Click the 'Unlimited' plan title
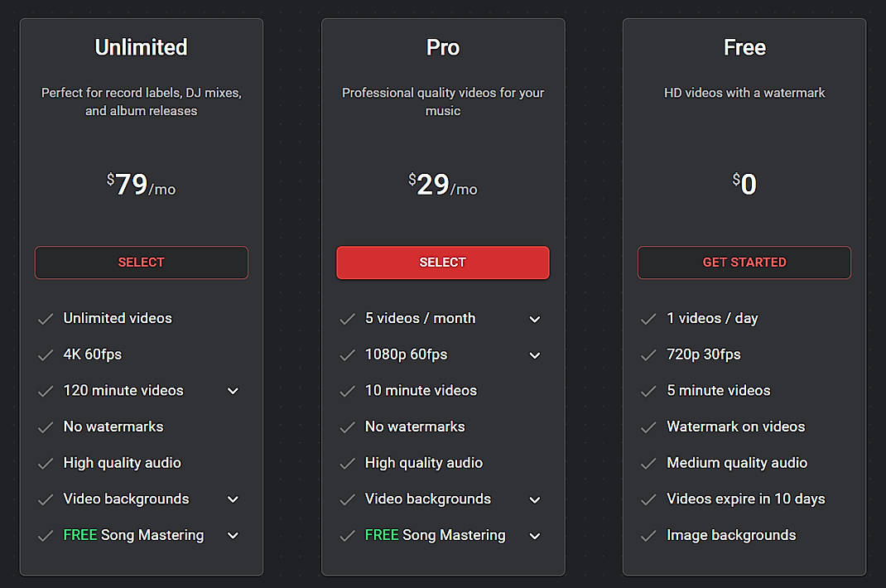 click(x=142, y=47)
